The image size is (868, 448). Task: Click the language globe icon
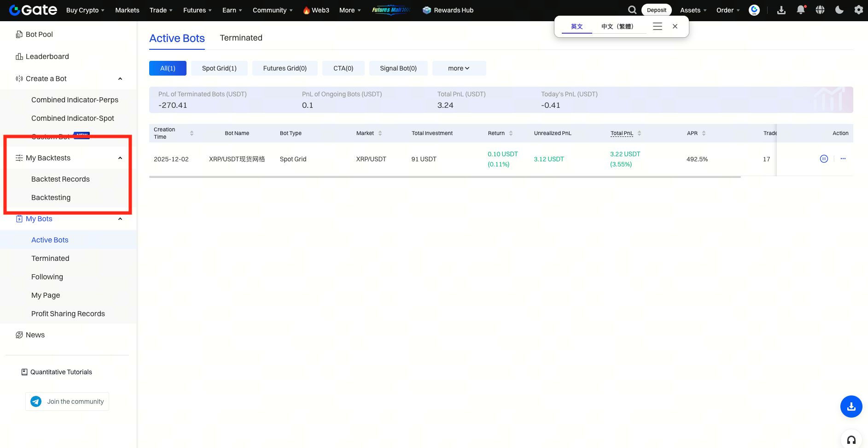[x=820, y=10]
